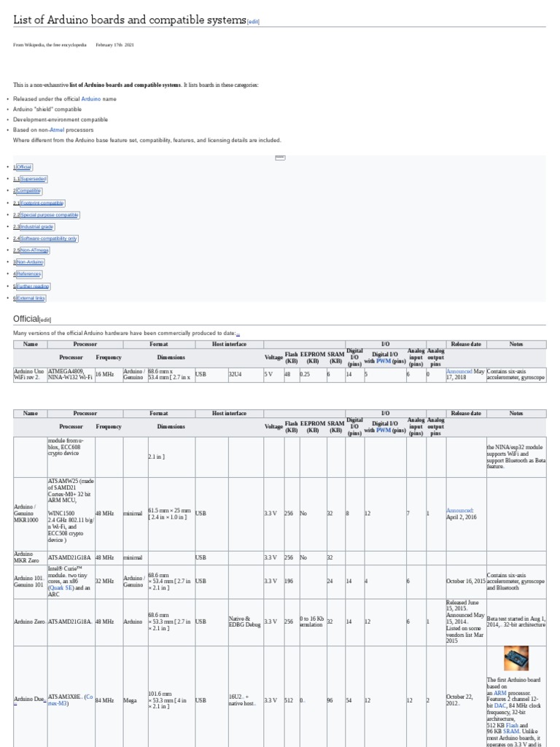Toggle the table of contents collapse box
This screenshot has width=560, height=747.
tap(281, 158)
